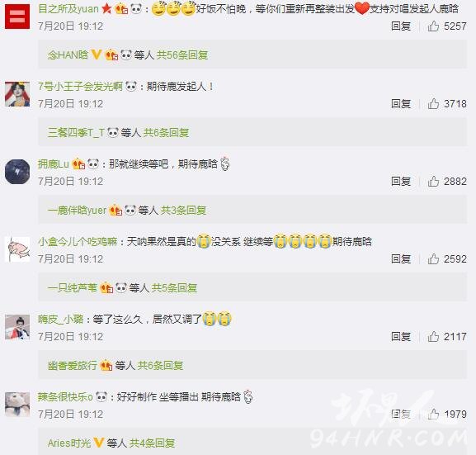476x455 pixels.
Task: Click the panda badge next to 拥鹿Lu
Action: (x=93, y=164)
